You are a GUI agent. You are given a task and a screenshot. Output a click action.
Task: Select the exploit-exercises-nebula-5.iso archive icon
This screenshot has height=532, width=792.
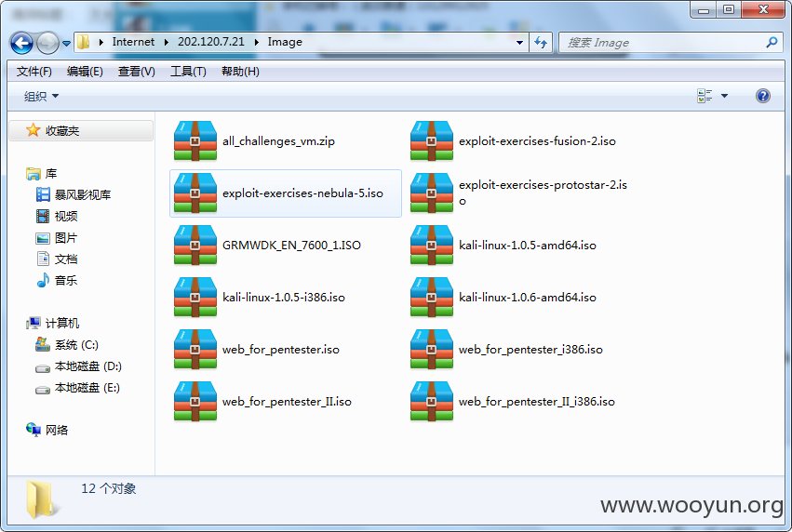tap(195, 193)
